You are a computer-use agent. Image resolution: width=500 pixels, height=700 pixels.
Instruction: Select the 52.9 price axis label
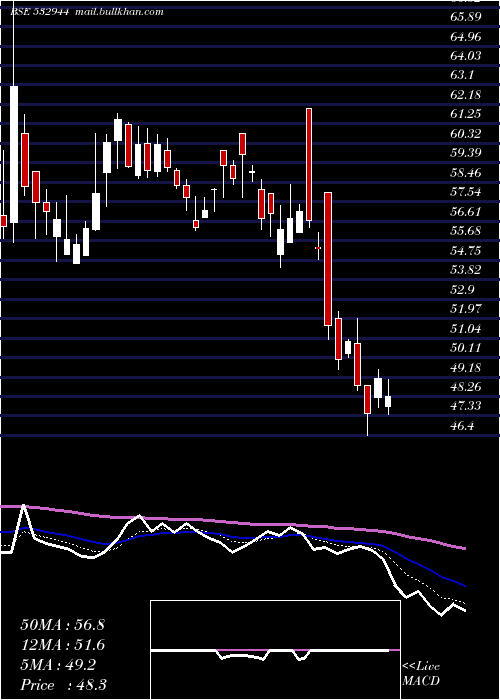(x=462, y=289)
